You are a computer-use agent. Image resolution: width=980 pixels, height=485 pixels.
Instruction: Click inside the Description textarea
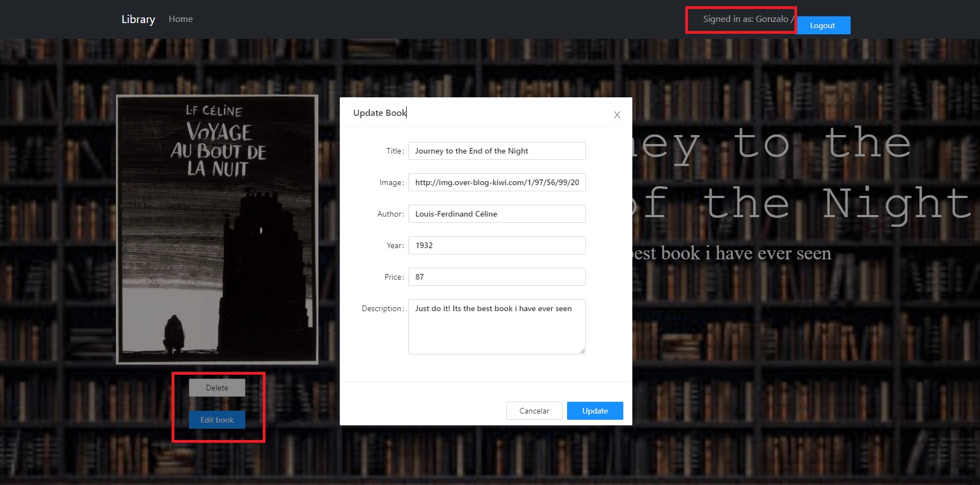(x=497, y=327)
